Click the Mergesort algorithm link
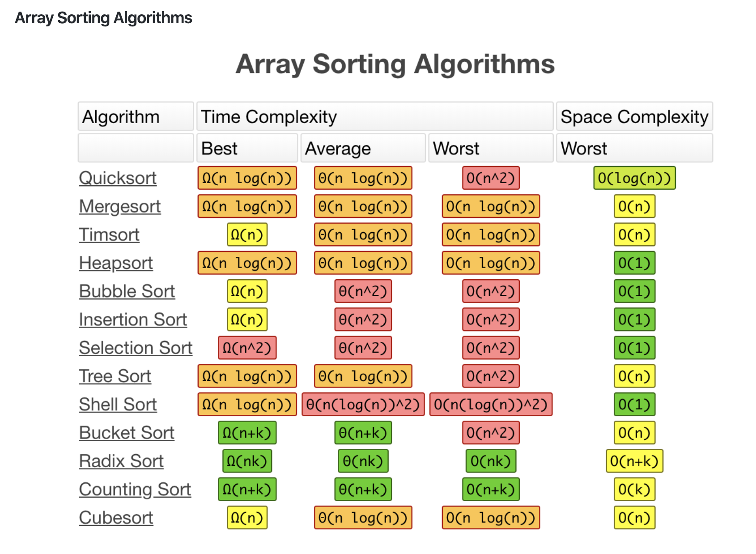 coord(119,206)
